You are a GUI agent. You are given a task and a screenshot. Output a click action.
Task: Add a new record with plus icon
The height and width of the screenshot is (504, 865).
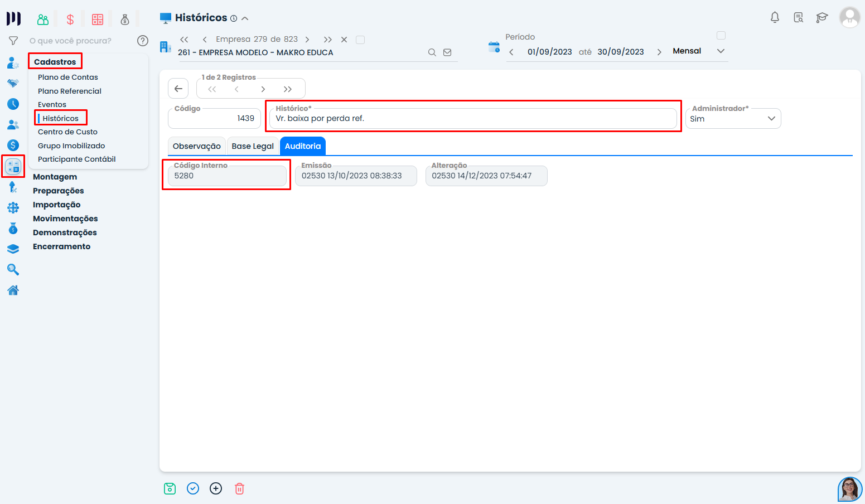[x=216, y=488]
